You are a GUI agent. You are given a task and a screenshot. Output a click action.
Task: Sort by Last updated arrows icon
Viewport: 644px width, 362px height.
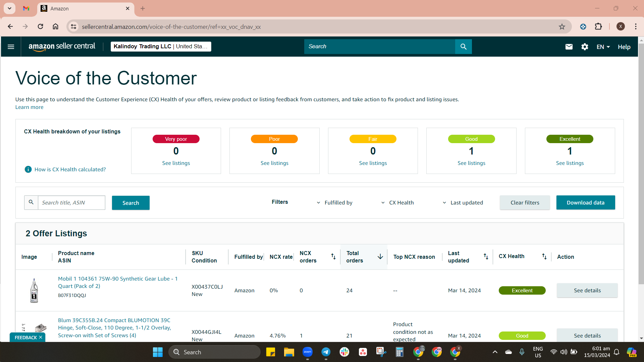tap(486, 256)
